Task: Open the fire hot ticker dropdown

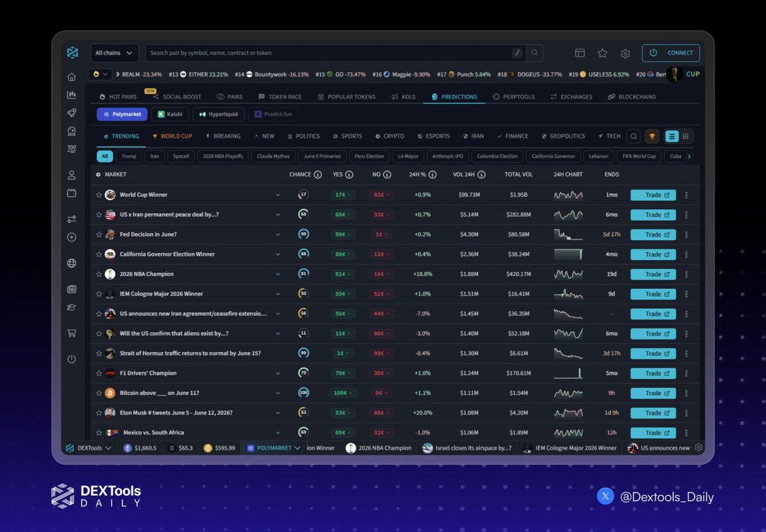Action: 99,74
